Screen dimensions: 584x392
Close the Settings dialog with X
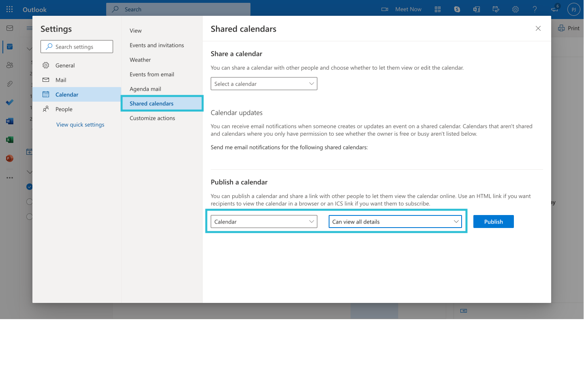(x=538, y=28)
